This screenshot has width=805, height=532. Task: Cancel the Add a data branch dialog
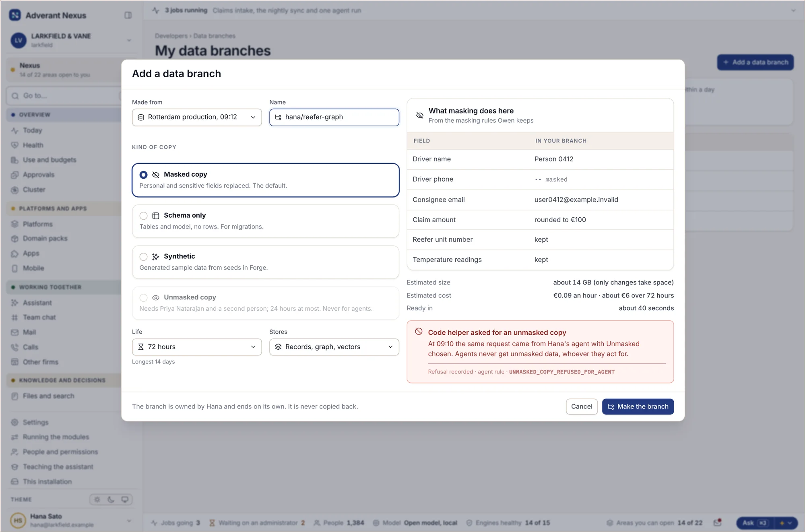tap(582, 406)
